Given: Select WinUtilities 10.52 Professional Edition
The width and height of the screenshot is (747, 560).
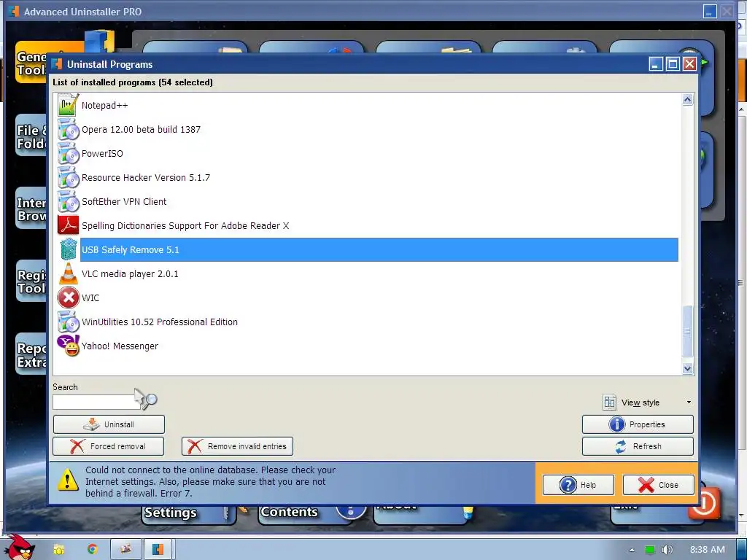Looking at the screenshot, I should point(160,322).
